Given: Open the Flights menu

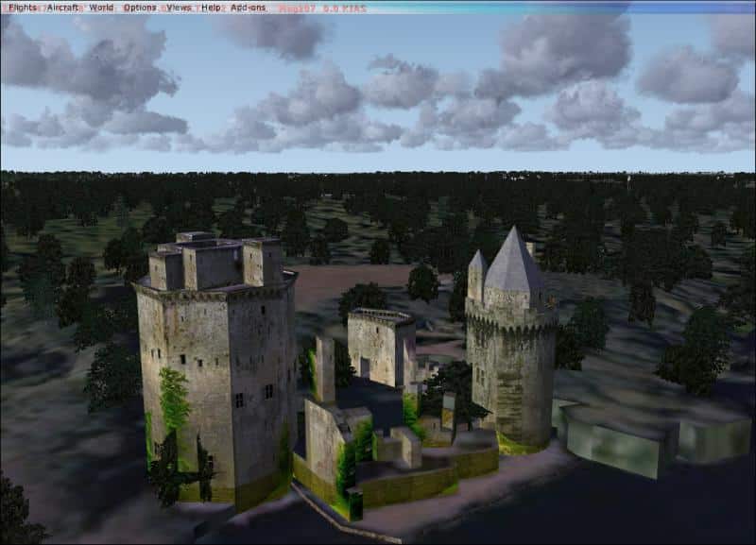Looking at the screenshot, I should (22, 7).
